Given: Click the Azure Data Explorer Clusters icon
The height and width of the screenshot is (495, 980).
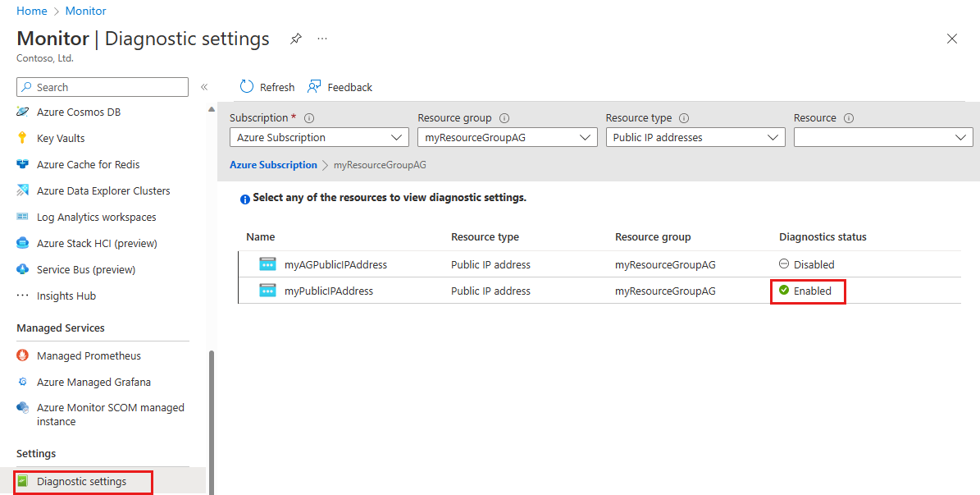Looking at the screenshot, I should pos(23,190).
